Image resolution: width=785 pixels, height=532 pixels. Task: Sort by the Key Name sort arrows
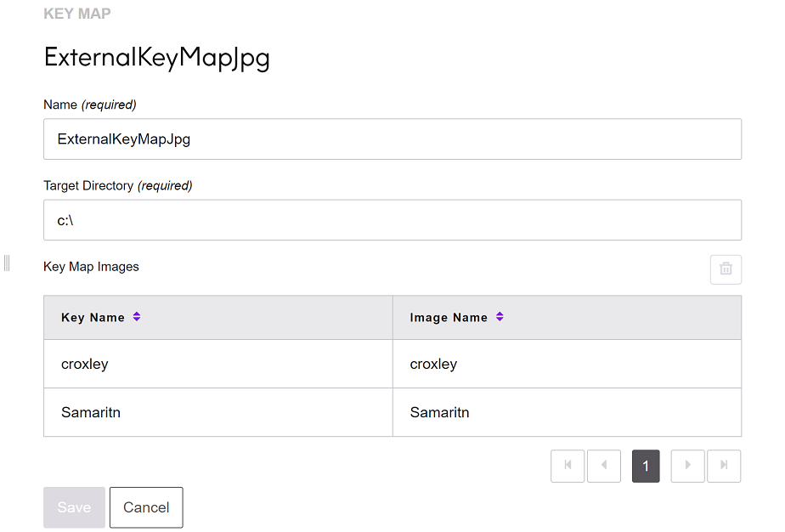(137, 317)
